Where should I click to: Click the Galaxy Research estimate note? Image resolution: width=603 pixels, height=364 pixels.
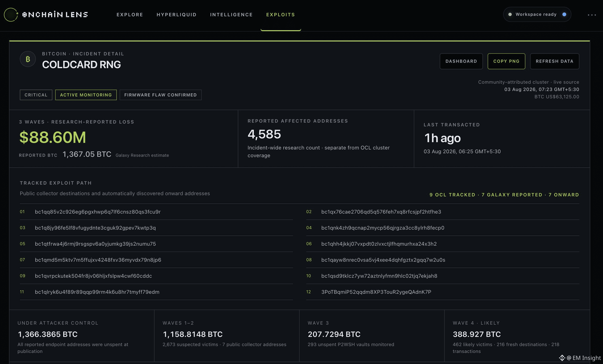[142, 155]
